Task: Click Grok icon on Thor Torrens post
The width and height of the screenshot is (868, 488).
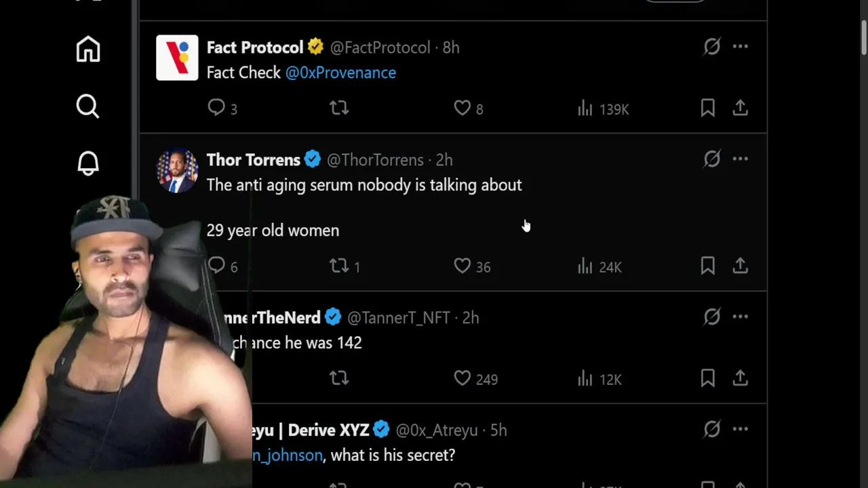Action: (x=711, y=159)
